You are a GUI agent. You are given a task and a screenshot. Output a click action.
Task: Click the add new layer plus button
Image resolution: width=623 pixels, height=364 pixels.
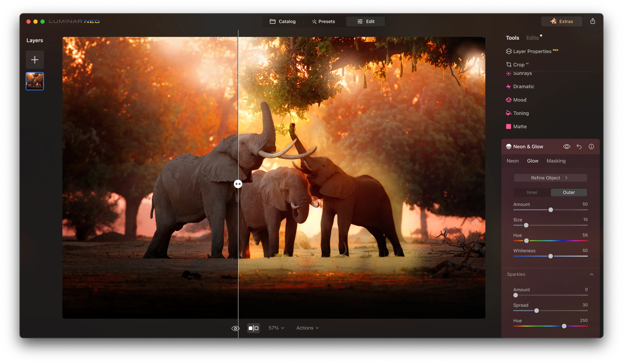coord(35,60)
